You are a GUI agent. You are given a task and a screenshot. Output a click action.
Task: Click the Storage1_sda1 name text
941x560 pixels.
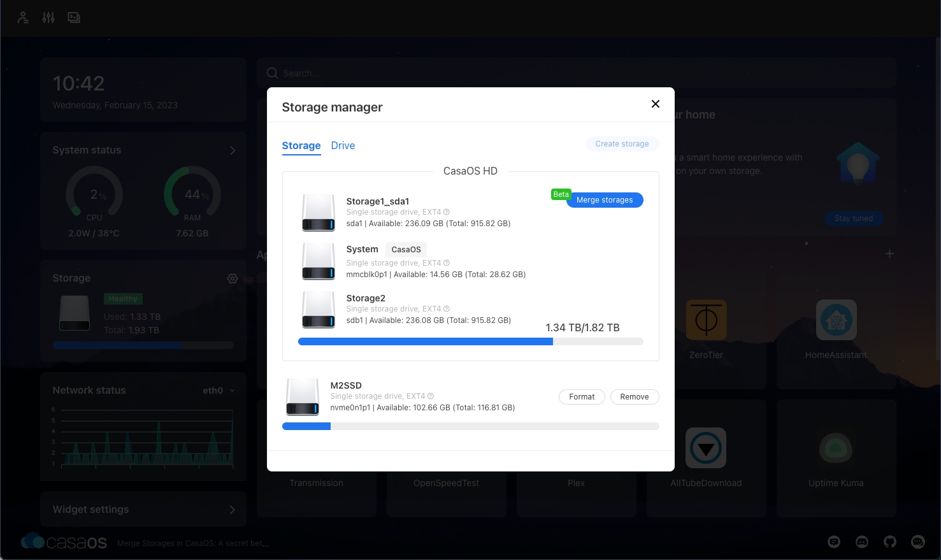(x=378, y=201)
